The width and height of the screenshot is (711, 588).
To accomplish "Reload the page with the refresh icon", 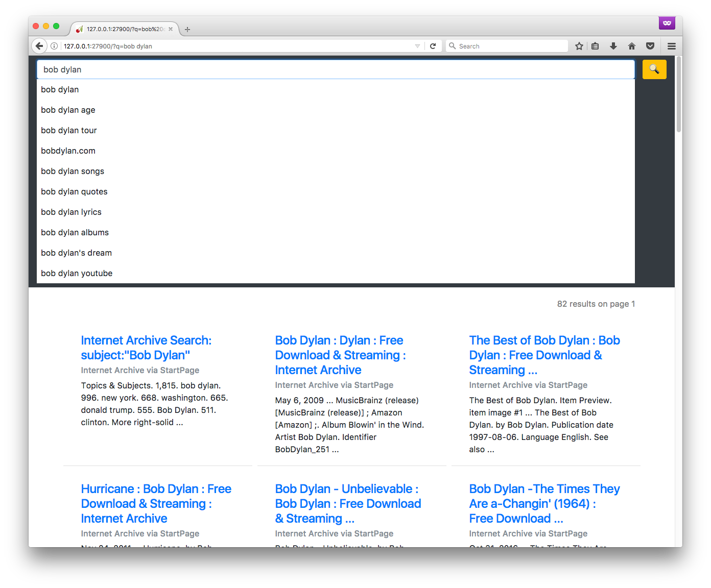I will 433,46.
